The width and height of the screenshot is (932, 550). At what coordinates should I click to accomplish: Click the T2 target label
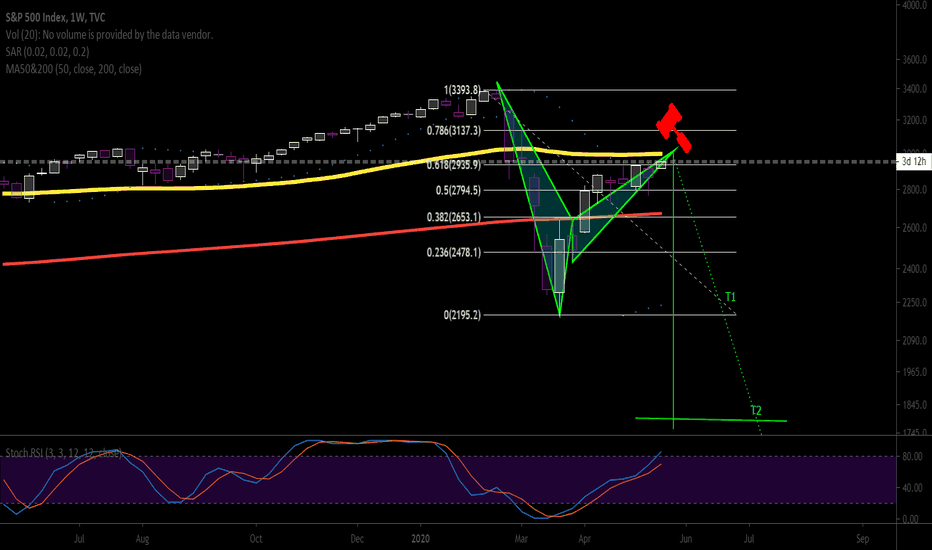(756, 410)
